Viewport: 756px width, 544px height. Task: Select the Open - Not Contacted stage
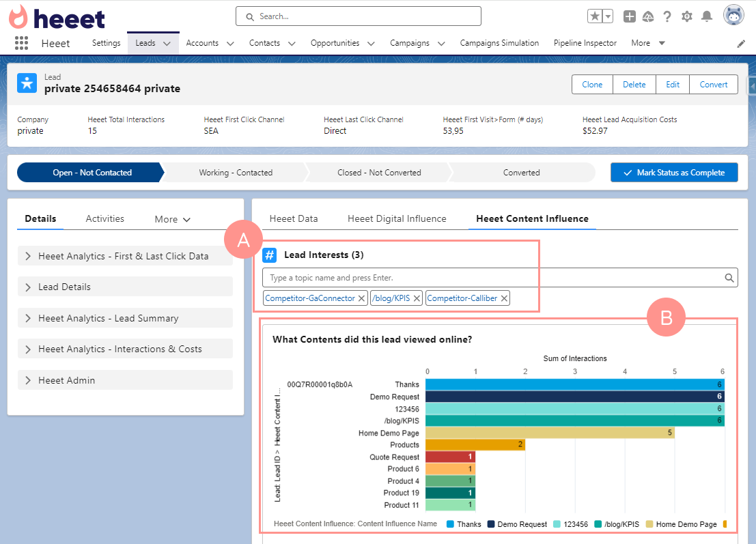[x=90, y=173]
